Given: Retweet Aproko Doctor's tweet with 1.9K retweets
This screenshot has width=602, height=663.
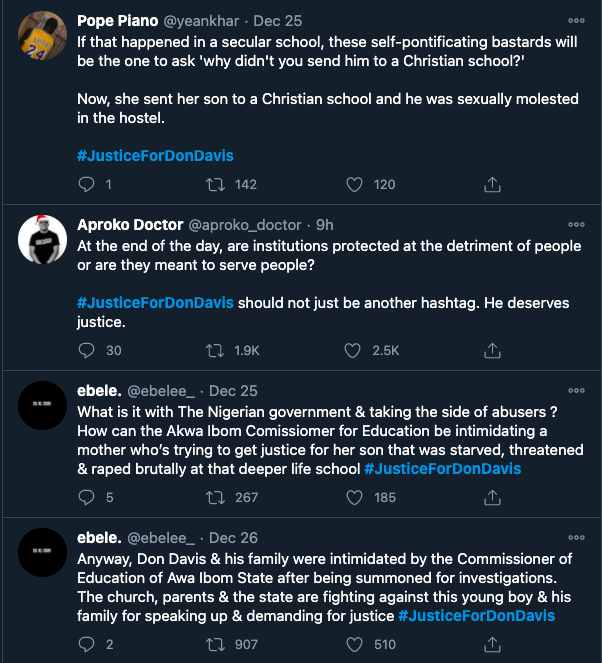Looking at the screenshot, I should [214, 350].
